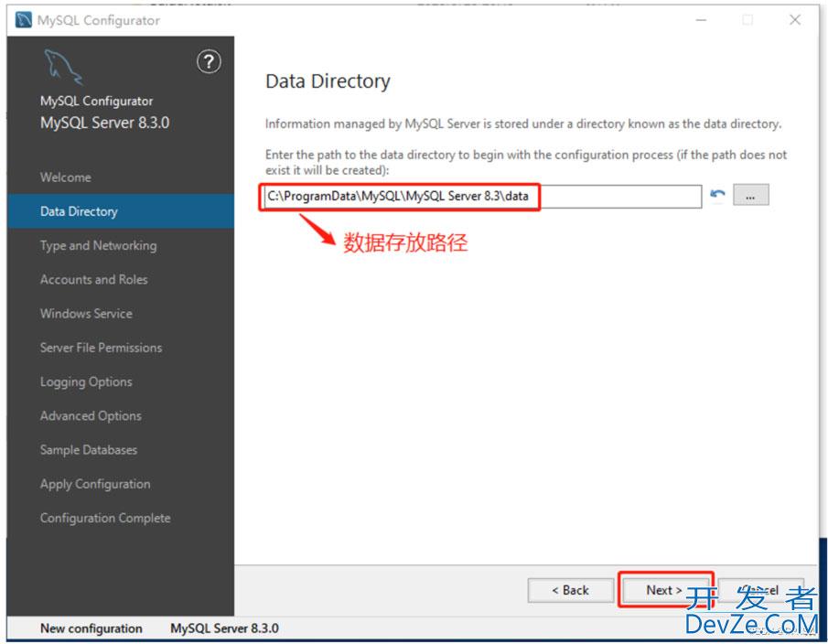Select Sample Databases step
Screen dimensions: 828x644
tap(89, 450)
